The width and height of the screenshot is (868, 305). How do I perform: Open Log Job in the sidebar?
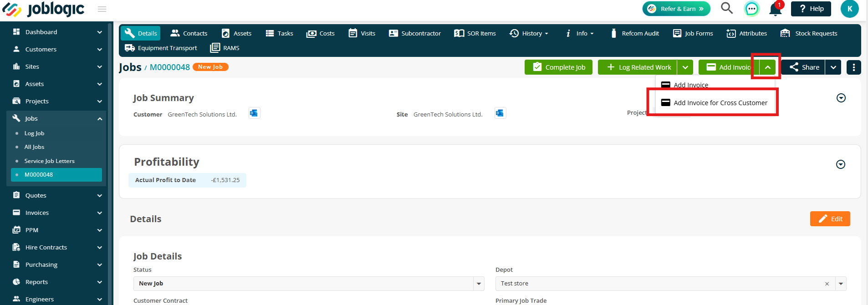click(35, 133)
